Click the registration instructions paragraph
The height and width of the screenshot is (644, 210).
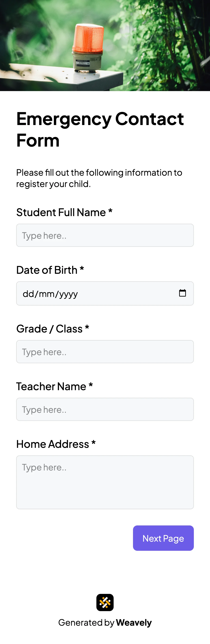click(x=99, y=178)
